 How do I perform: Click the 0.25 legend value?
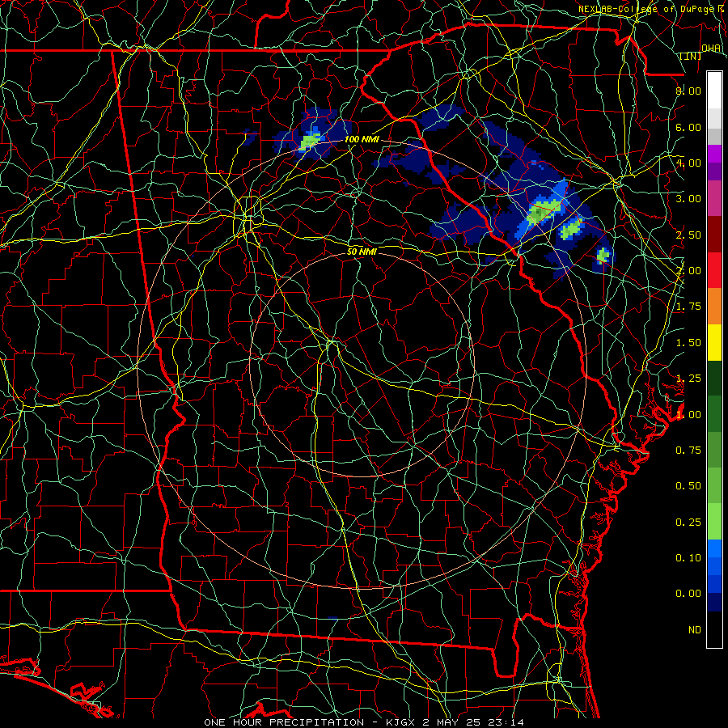[688, 523]
